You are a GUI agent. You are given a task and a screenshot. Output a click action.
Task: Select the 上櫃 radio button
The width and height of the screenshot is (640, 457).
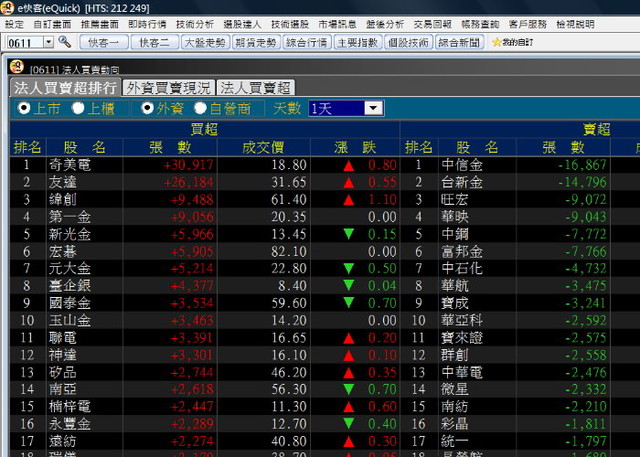(78, 108)
